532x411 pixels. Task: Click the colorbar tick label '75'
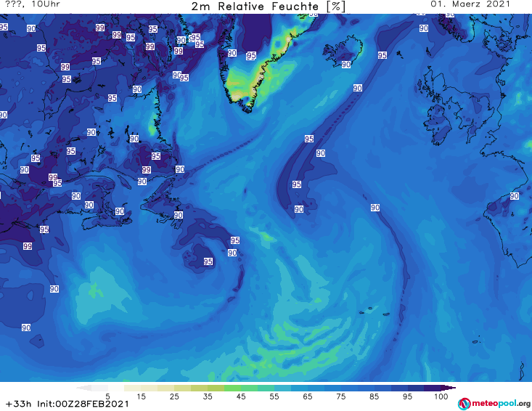click(x=340, y=396)
